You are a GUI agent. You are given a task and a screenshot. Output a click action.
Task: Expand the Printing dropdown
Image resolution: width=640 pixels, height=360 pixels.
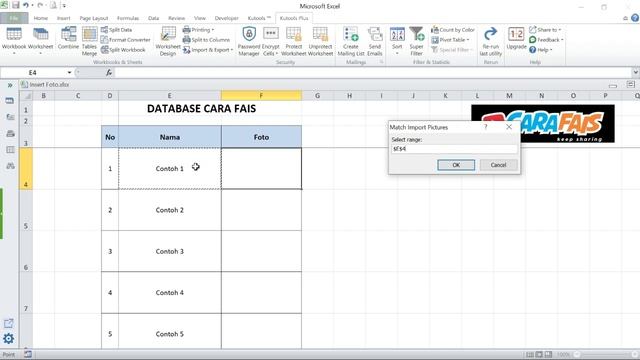coord(198,30)
